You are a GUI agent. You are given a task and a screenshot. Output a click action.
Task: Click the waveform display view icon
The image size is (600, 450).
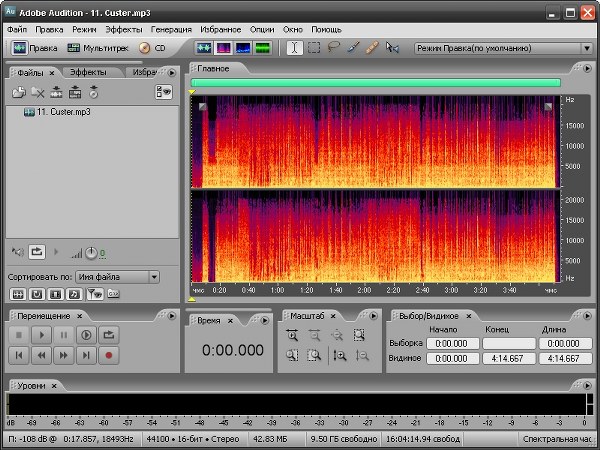(204, 47)
